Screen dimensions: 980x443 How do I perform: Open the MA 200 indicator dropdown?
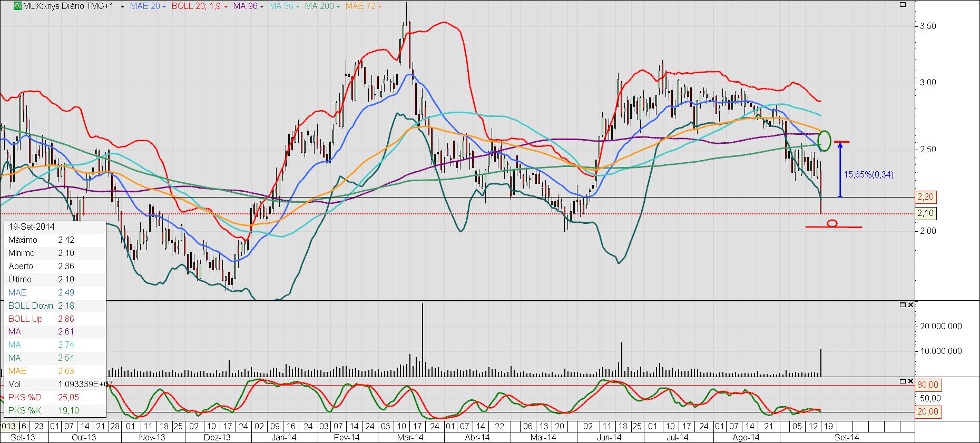point(338,7)
